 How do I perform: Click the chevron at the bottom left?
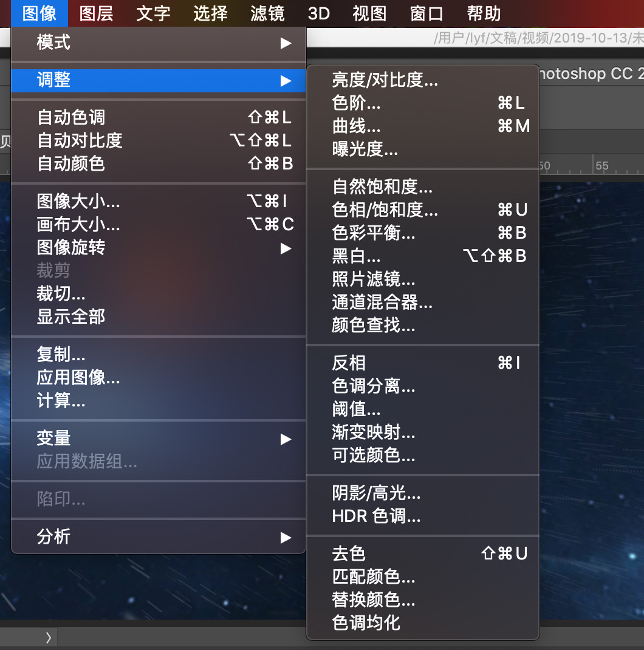[x=48, y=638]
